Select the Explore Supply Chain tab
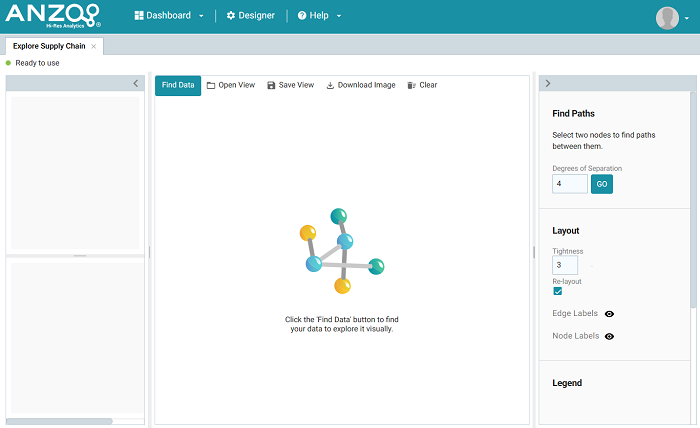Image resolution: width=700 pixels, height=428 pixels. pos(49,46)
